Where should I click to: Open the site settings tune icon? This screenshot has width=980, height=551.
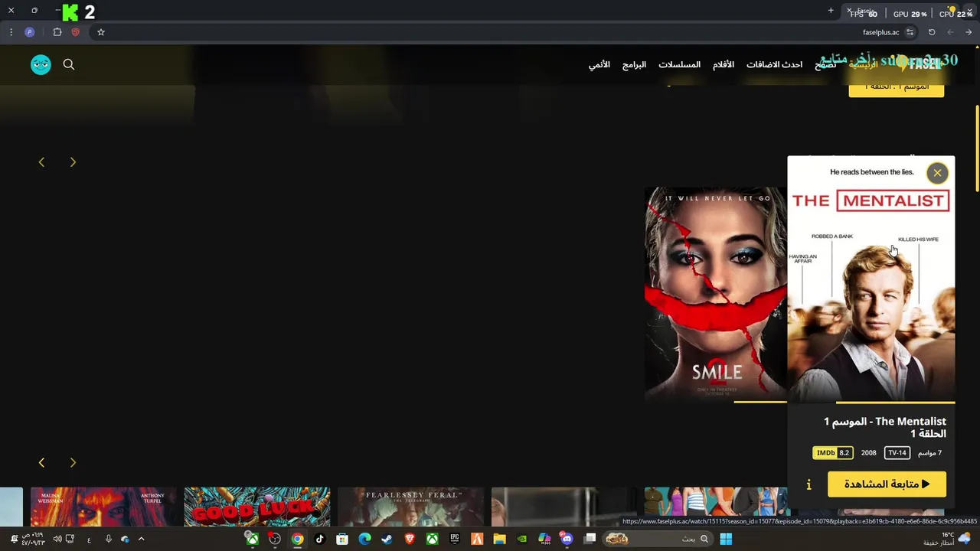coord(910,32)
